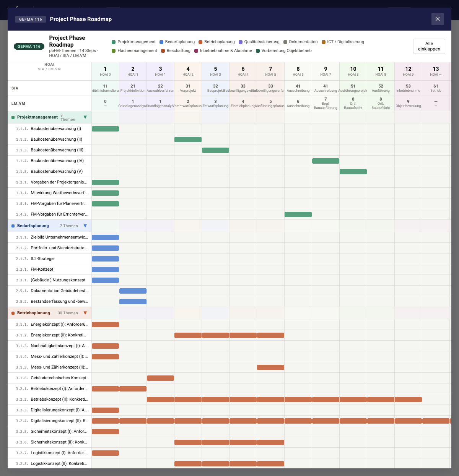Click the SIA row label
The height and width of the screenshot is (476, 459).
(x=15, y=88)
